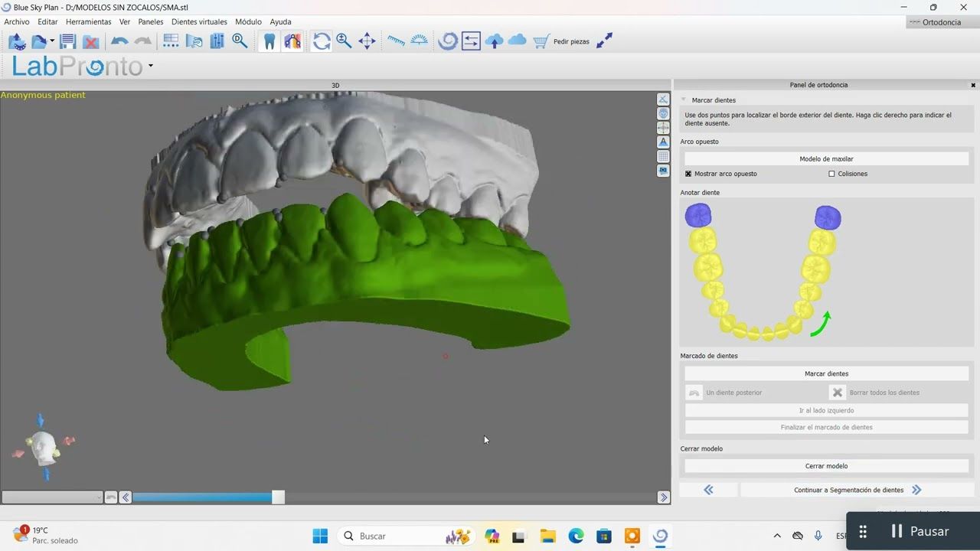Image resolution: width=980 pixels, height=551 pixels.
Task: Activate the pan move arrows tool
Action: click(x=367, y=41)
